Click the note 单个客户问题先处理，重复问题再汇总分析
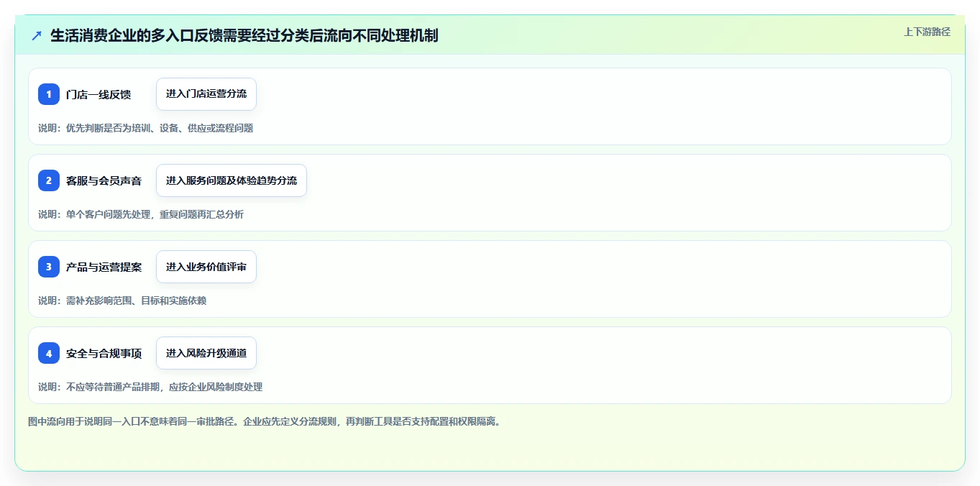This screenshot has width=980, height=486. pos(141,214)
